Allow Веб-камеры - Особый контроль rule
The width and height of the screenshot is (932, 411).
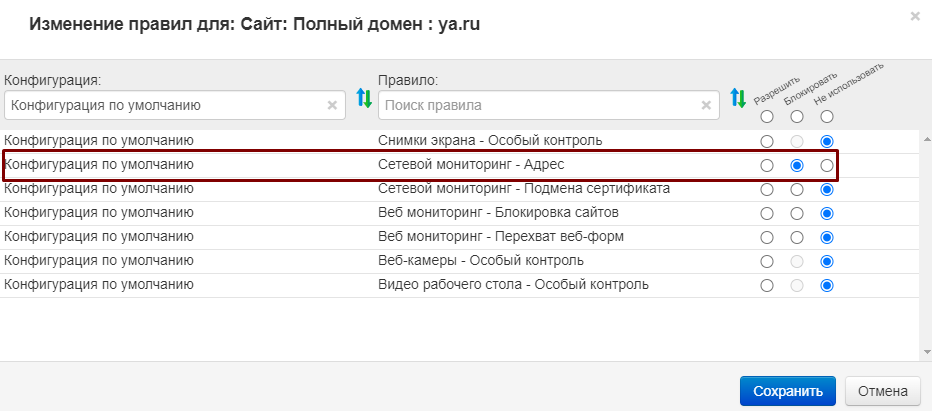click(767, 261)
